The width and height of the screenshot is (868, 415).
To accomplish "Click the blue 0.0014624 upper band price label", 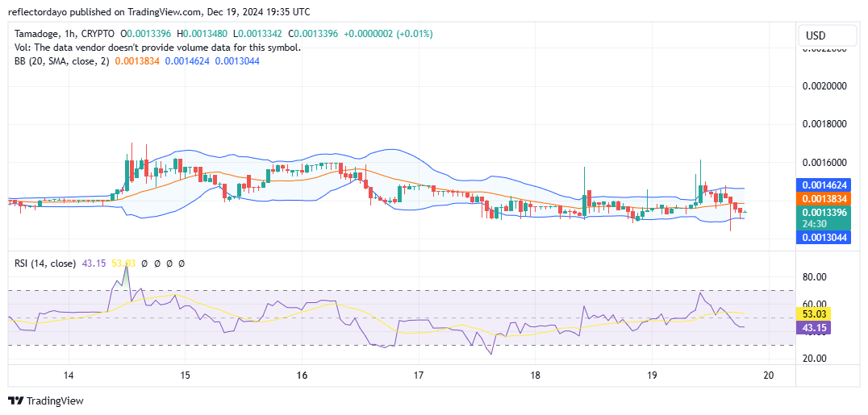I will [822, 185].
